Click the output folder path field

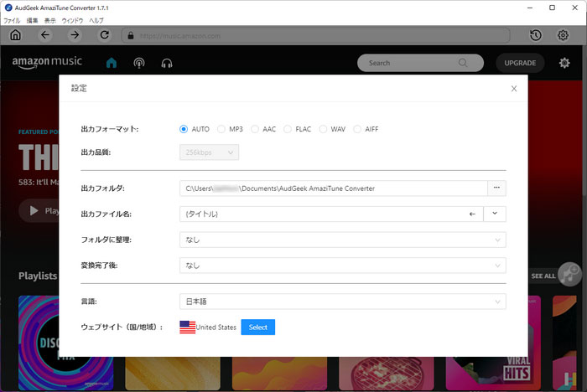coord(333,188)
